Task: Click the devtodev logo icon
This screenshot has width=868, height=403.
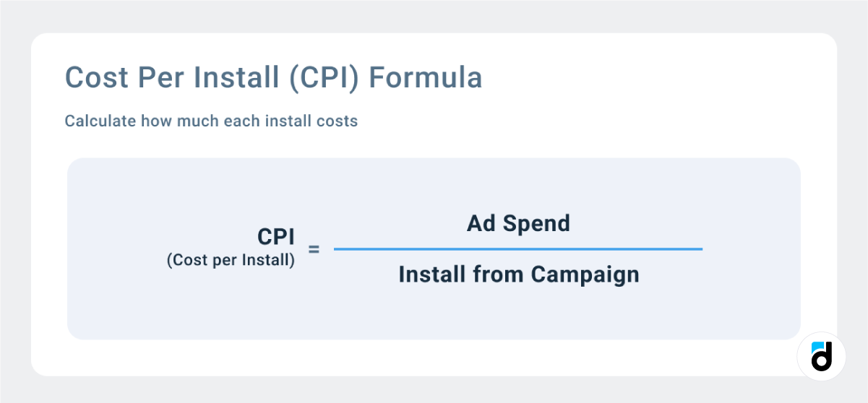Action: pos(821,356)
